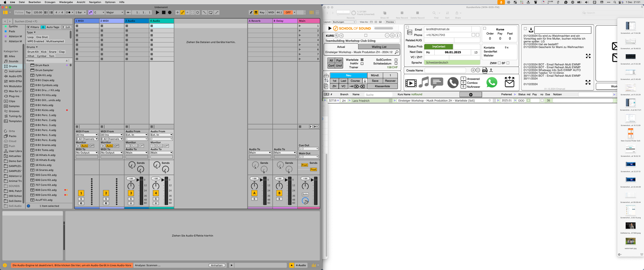Click the scale mode flat-sharp icon
This screenshot has height=270, width=644.
coord(90,13)
